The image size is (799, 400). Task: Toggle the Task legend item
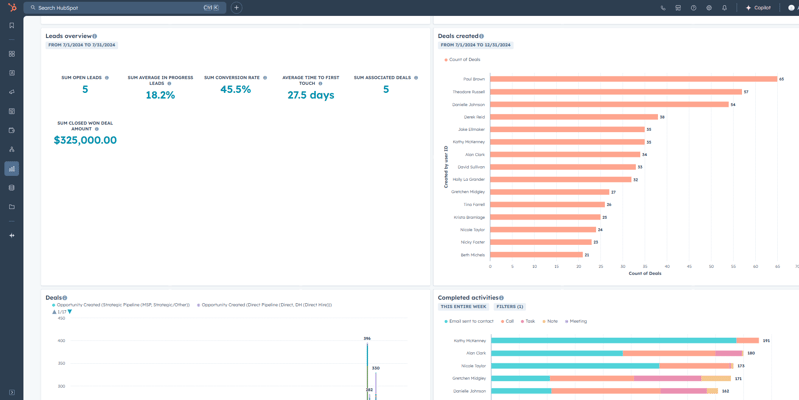[x=527, y=322]
